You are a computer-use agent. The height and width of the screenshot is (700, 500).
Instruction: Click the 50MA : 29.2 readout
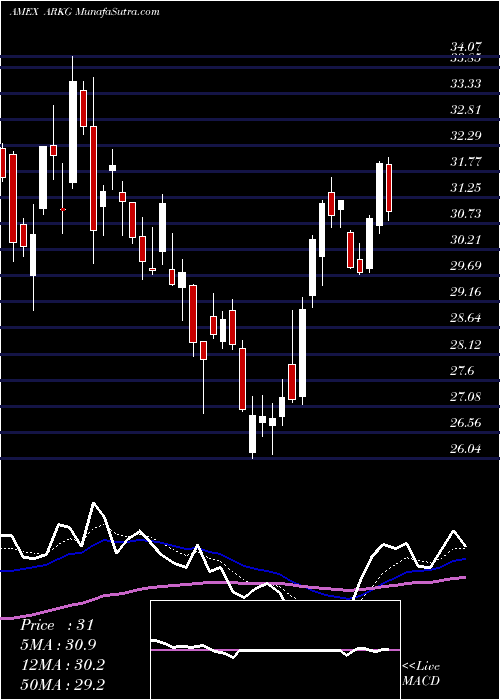tap(62, 684)
